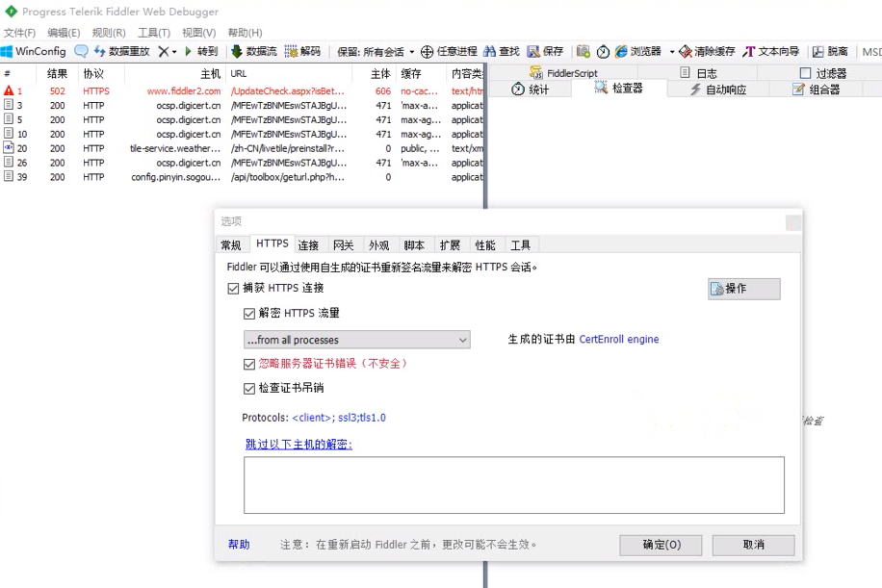
Task: Click the Remove X toolbar icon
Action: click(x=163, y=52)
